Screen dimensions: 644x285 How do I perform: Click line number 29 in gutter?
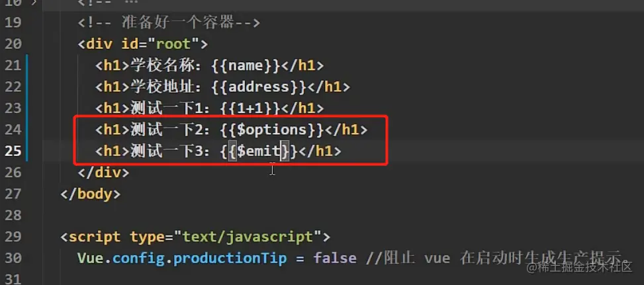coord(13,237)
